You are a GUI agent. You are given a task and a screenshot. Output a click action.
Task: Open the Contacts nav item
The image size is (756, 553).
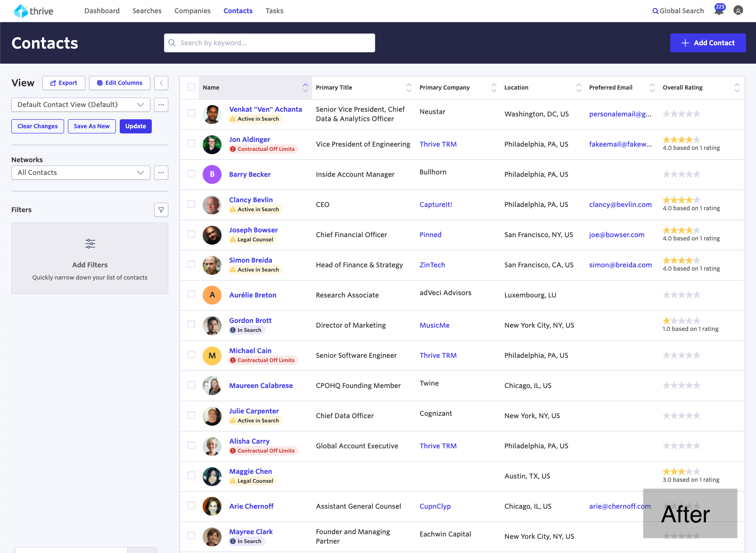tap(238, 11)
